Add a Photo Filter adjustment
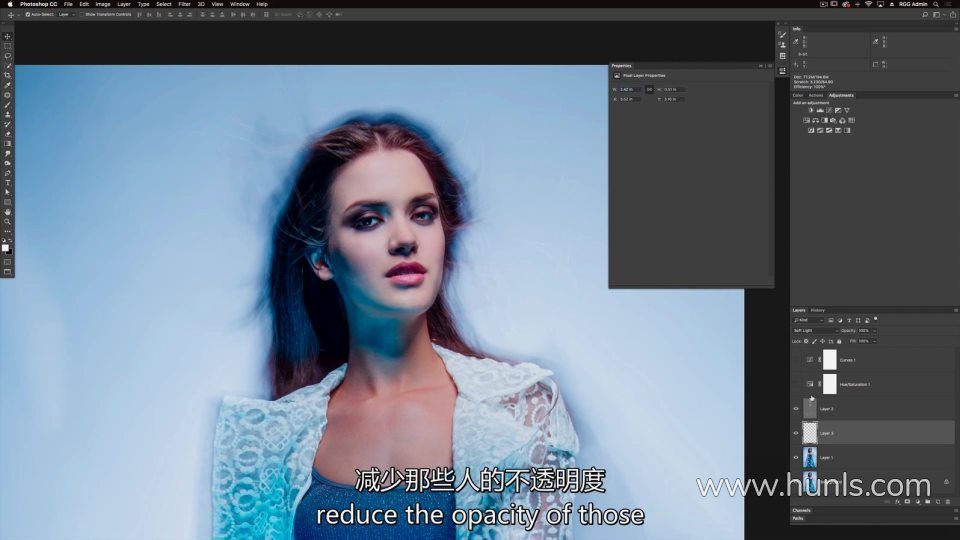This screenshot has width=960, height=540. 833,121
